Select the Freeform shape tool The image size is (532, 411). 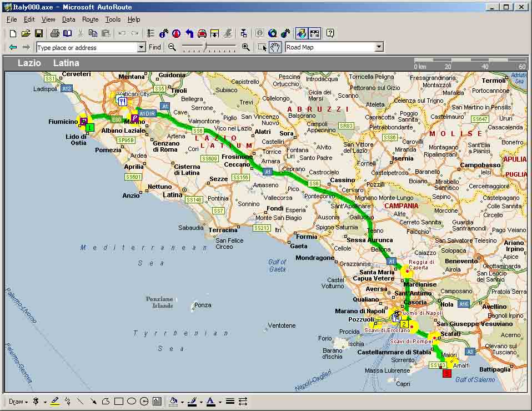106,402
